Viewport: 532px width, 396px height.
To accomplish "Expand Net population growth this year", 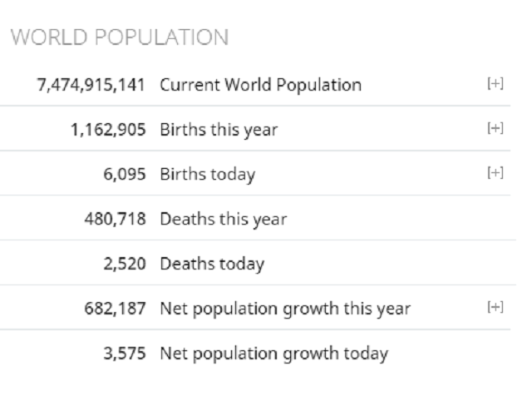I will click(x=496, y=309).
